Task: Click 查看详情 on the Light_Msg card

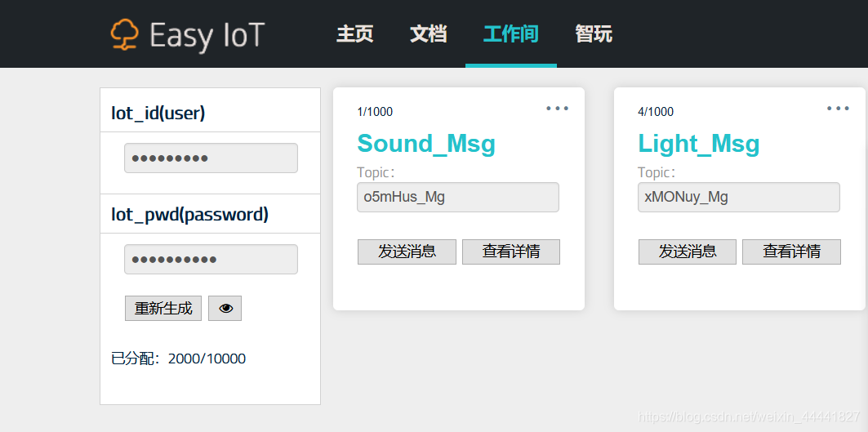Action: [x=791, y=252]
